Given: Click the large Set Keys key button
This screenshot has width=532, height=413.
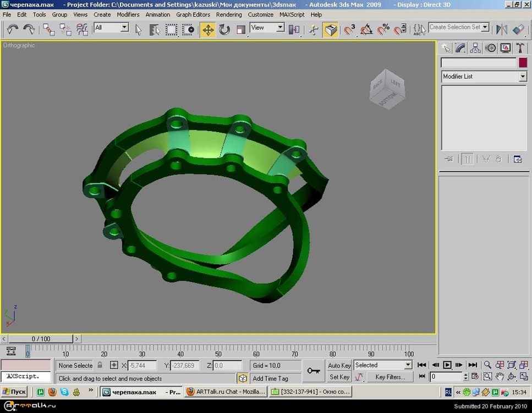Looking at the screenshot, I should (314, 371).
